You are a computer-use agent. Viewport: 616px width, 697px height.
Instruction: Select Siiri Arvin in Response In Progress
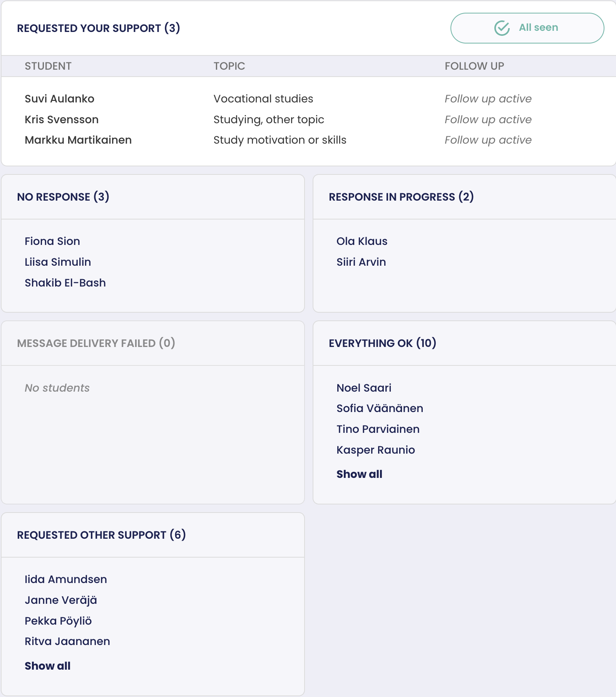(361, 262)
